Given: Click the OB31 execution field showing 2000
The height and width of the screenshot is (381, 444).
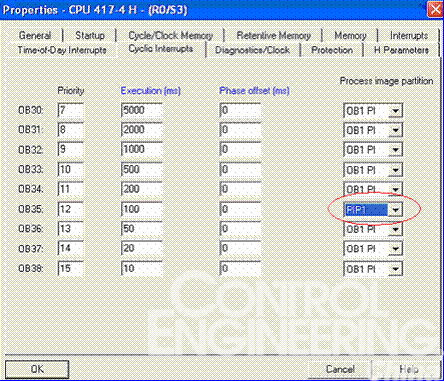Looking at the screenshot, I should coord(142,130).
